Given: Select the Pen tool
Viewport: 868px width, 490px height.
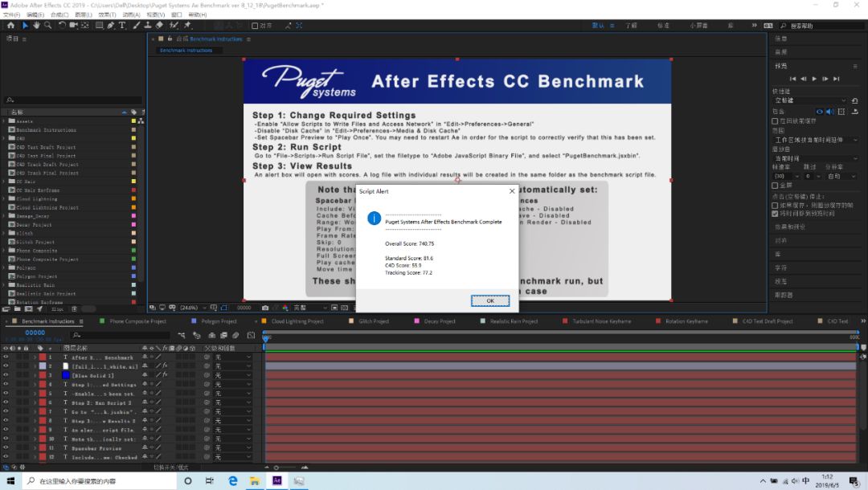Looking at the screenshot, I should point(110,26).
